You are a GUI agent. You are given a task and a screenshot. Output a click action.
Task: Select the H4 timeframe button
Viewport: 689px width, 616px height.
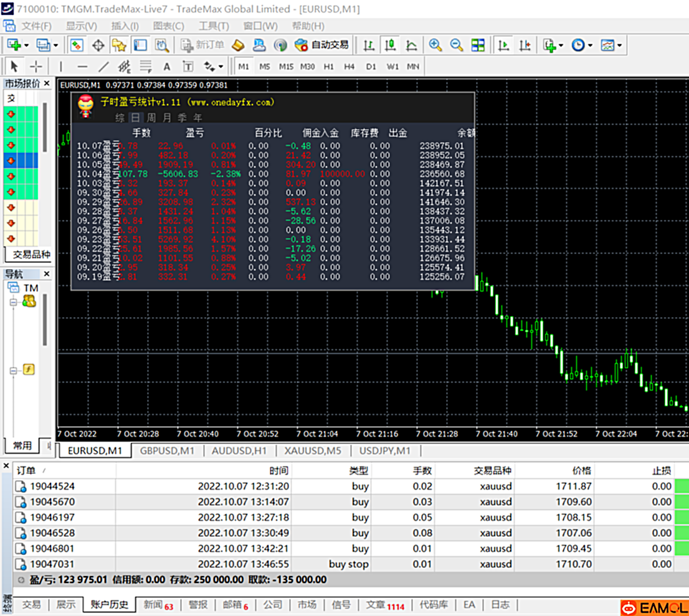tap(349, 67)
